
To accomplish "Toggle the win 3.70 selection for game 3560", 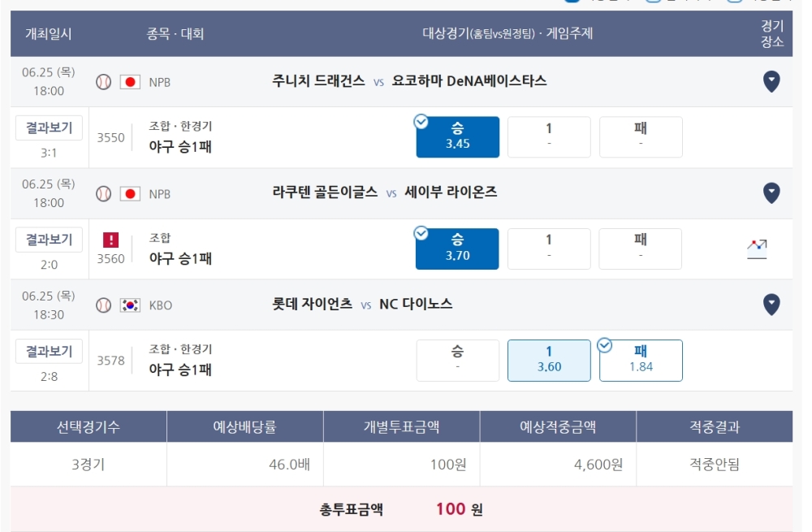I will tap(457, 249).
